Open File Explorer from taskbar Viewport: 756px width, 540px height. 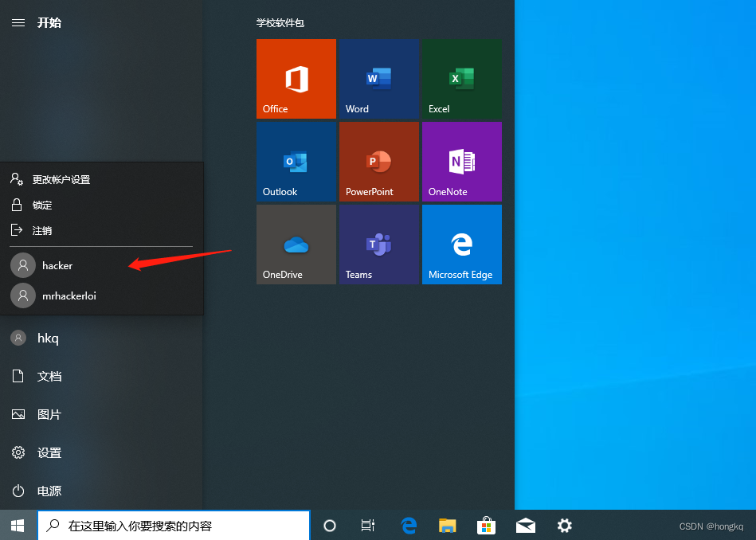(448, 525)
